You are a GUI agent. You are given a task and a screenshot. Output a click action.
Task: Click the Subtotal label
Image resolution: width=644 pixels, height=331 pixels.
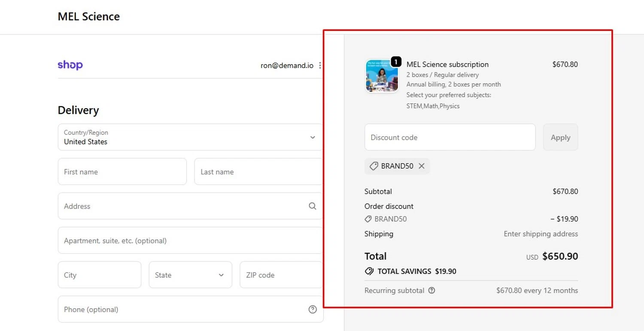pos(378,191)
